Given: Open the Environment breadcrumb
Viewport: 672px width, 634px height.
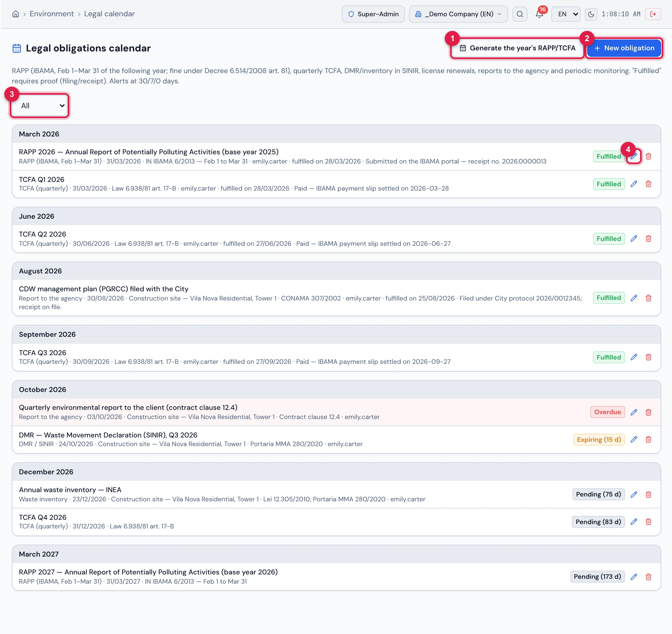Looking at the screenshot, I should pos(51,14).
